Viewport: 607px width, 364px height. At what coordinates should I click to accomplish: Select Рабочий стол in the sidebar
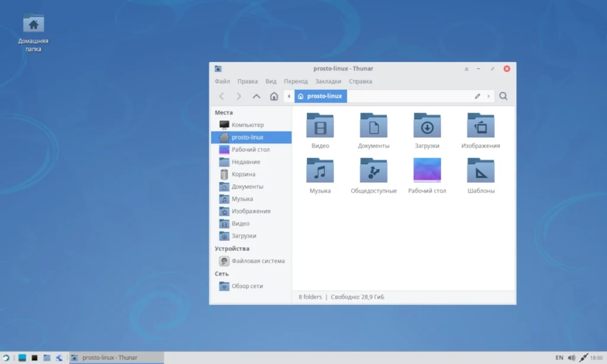[251, 149]
